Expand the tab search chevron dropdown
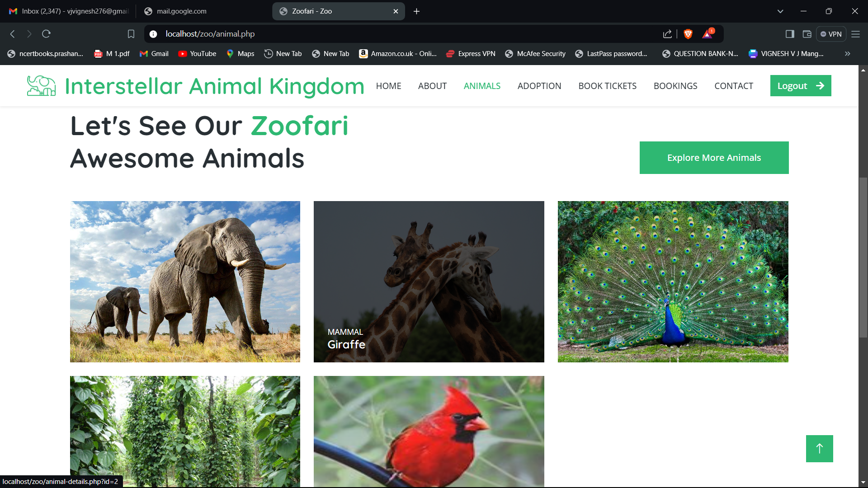Viewport: 868px width, 488px height. (x=780, y=11)
